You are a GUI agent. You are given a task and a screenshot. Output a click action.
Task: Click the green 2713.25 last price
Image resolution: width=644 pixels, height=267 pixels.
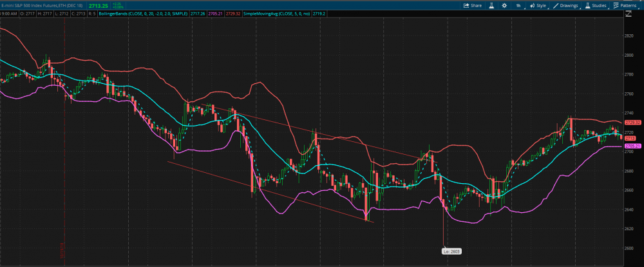pyautogui.click(x=100, y=5)
